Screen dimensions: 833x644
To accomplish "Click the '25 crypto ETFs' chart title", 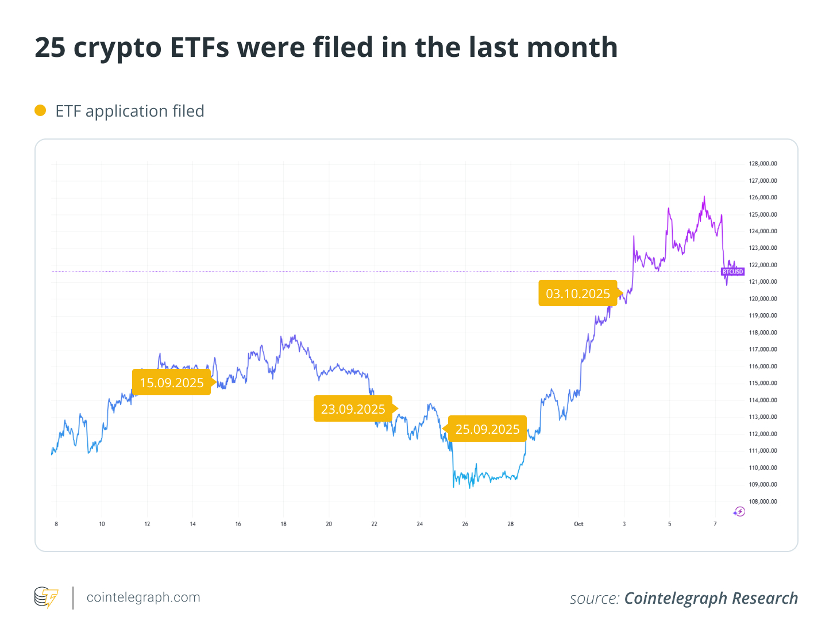I will pos(326,47).
